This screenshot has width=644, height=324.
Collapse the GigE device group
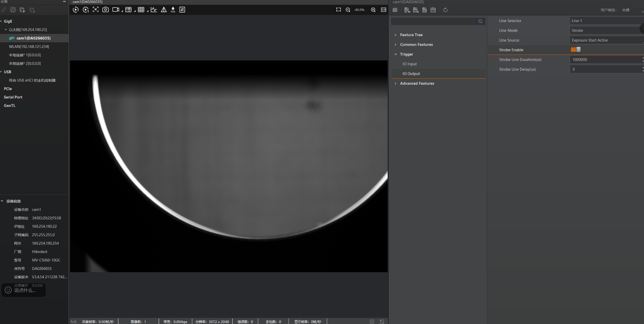tap(1, 21)
